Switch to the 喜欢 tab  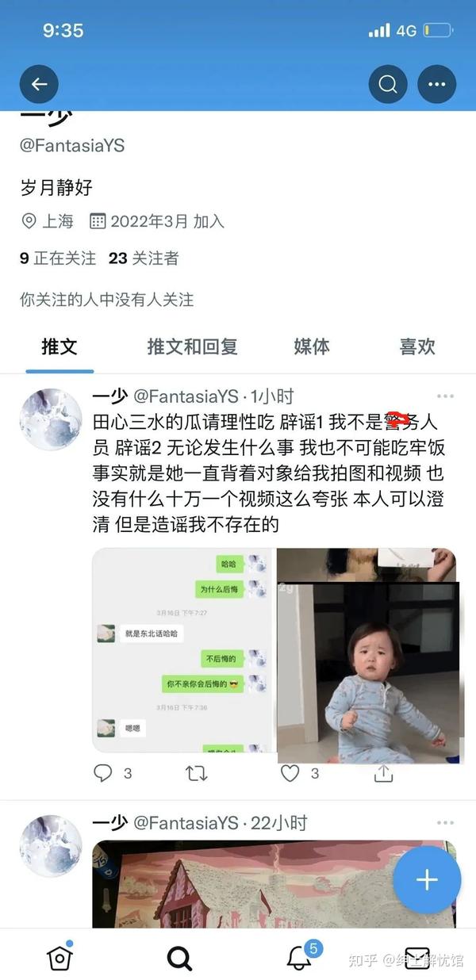(417, 346)
